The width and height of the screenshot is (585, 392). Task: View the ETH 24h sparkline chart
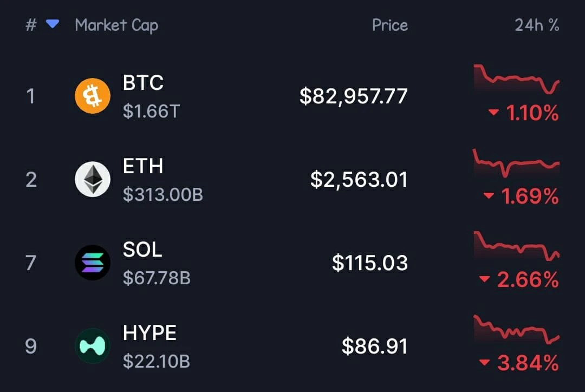[516, 162]
